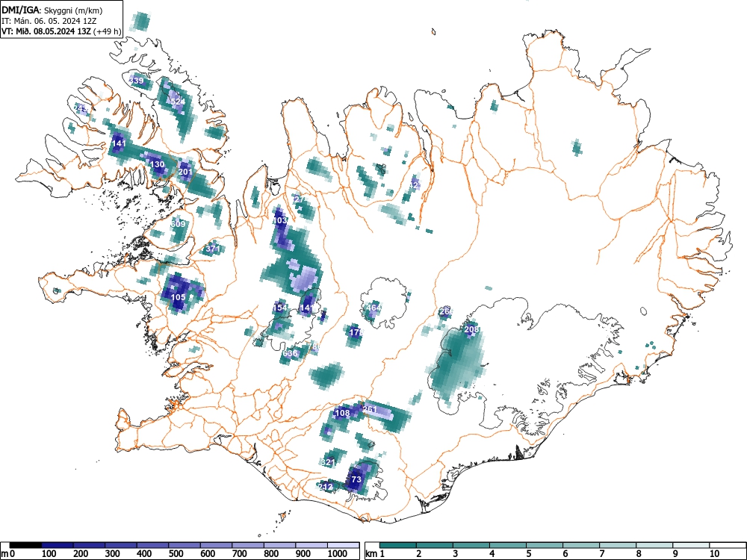Screen dimensions: 747x560
Task: Click the '200' label on the metre legend
Action: coord(81,554)
